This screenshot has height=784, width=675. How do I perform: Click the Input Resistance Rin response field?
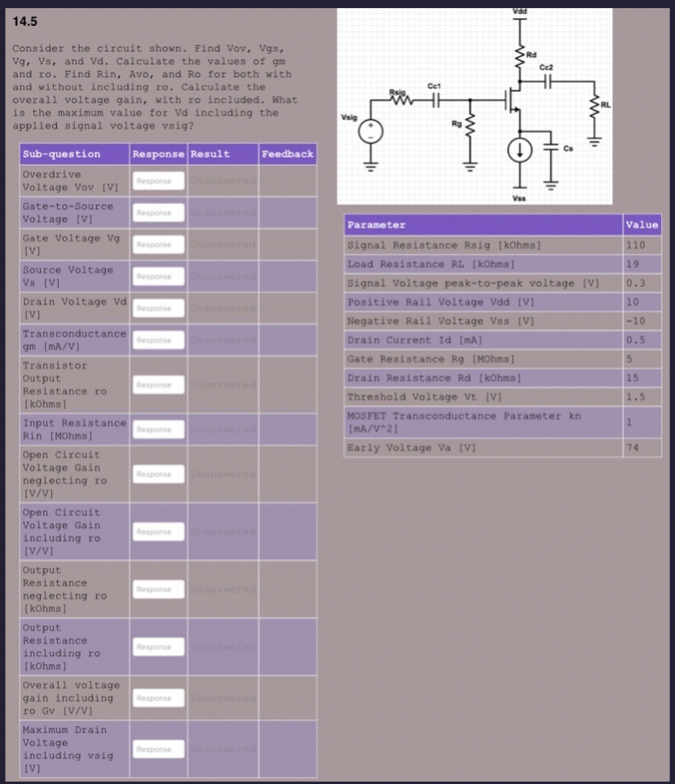pos(157,429)
